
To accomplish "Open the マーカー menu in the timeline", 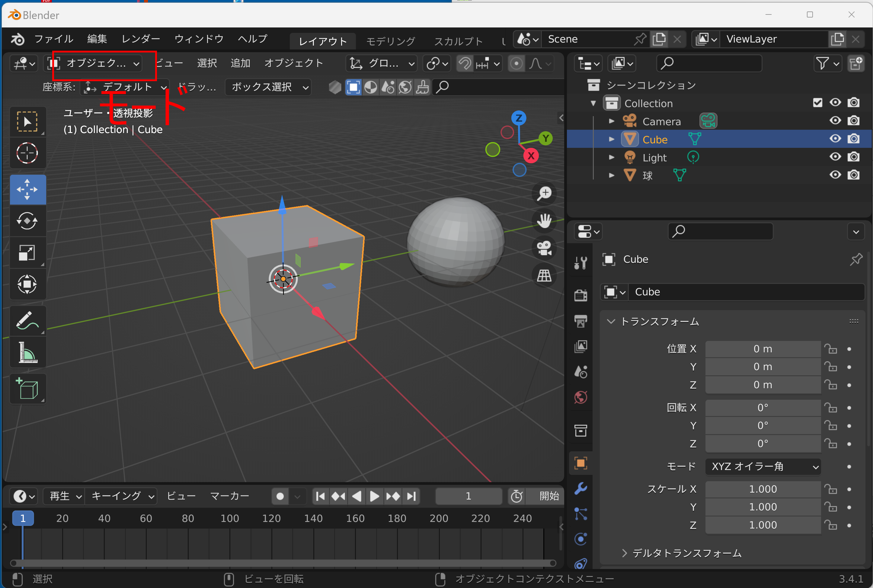I will click(x=230, y=496).
